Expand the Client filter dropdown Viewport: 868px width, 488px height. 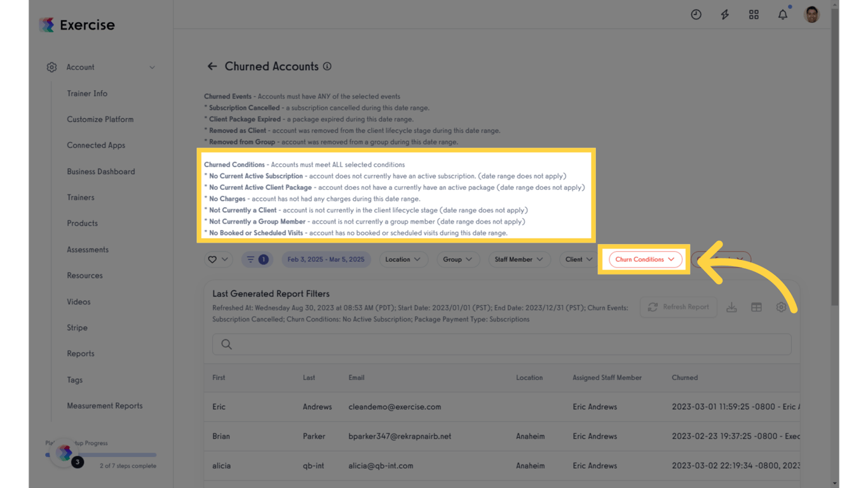tap(579, 259)
